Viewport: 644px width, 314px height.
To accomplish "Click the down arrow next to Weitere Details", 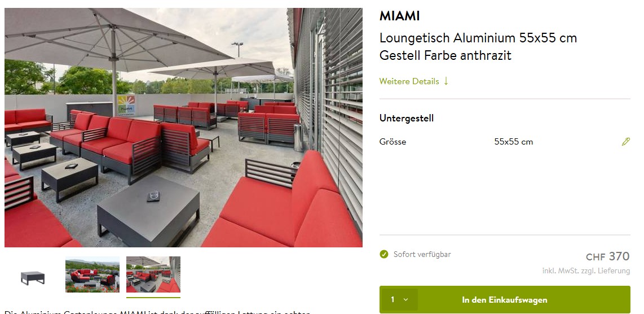I will (x=446, y=81).
